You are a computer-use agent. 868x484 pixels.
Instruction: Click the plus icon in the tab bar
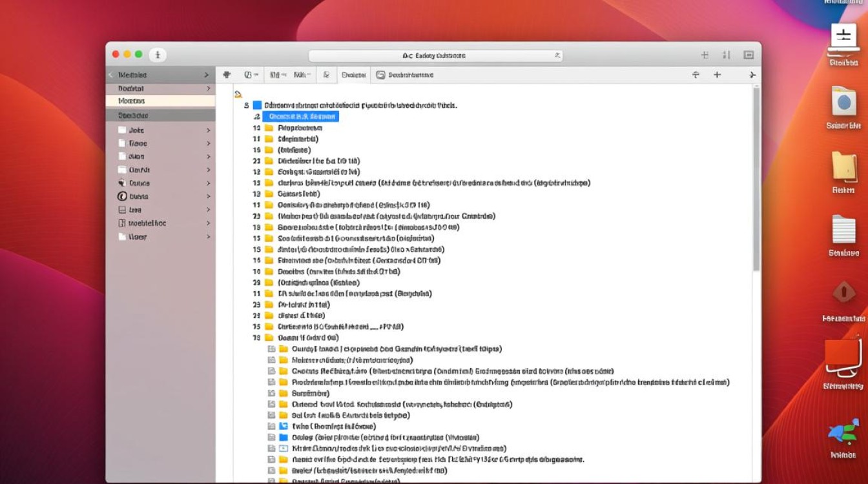click(x=717, y=75)
